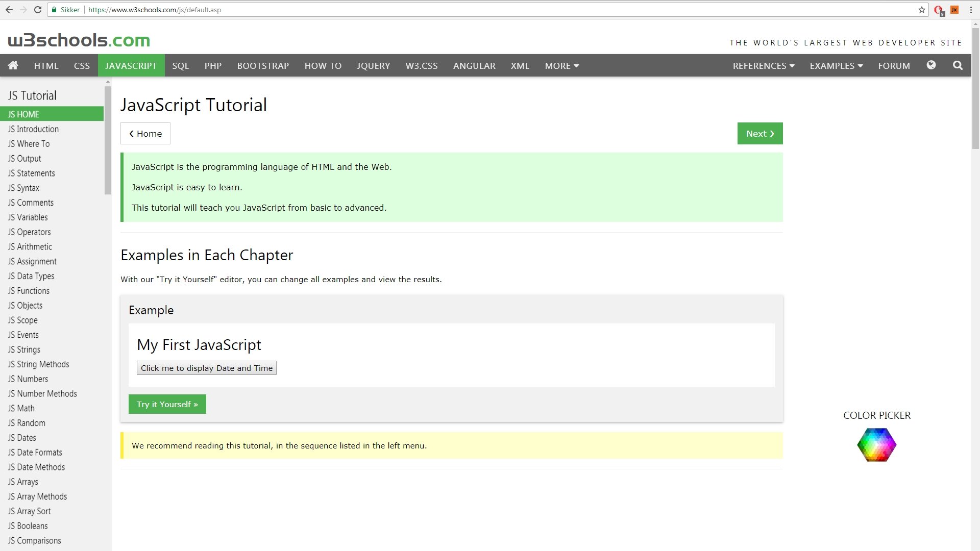The height and width of the screenshot is (551, 980).
Task: Expand the EXAMPLES dropdown
Action: 836,66
